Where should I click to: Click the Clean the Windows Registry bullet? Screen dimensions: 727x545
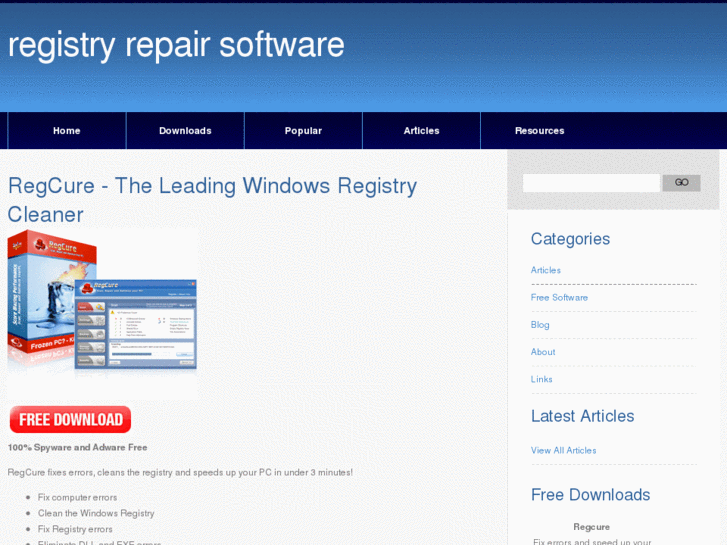[96, 513]
